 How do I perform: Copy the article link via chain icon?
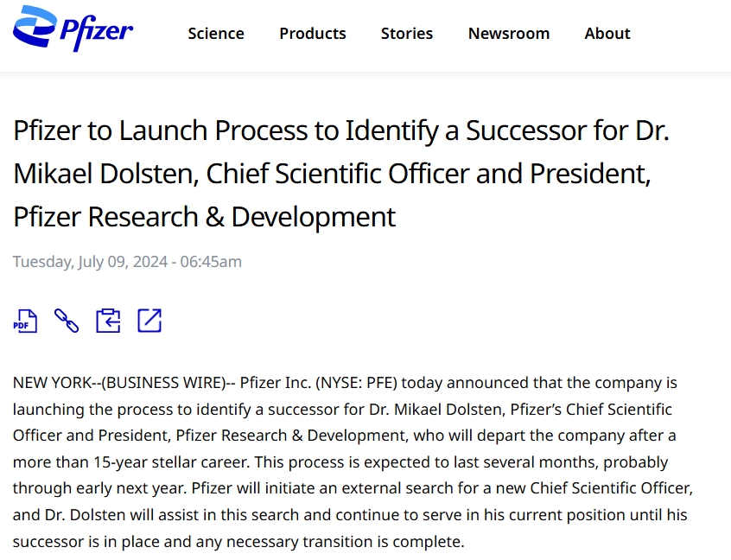[x=67, y=321]
